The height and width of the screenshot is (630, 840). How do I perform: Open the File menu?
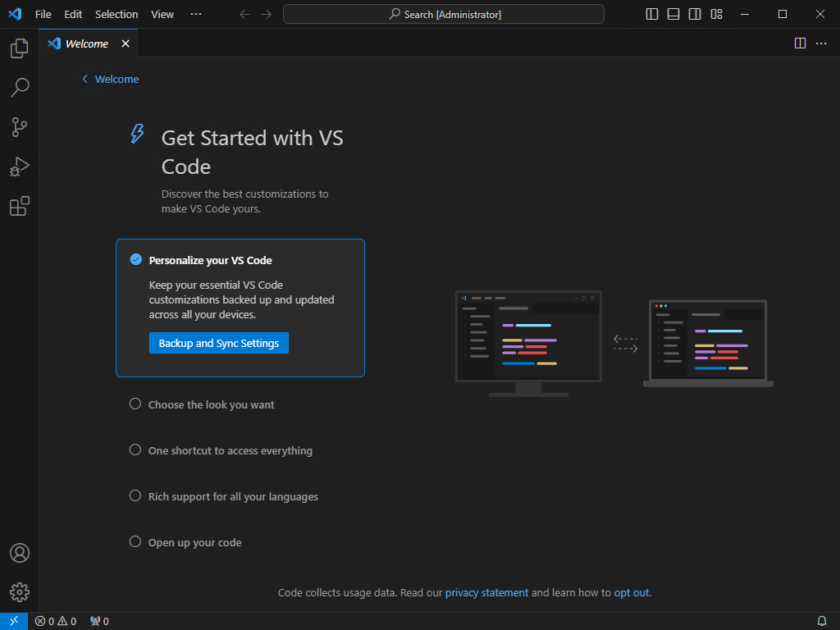click(43, 15)
